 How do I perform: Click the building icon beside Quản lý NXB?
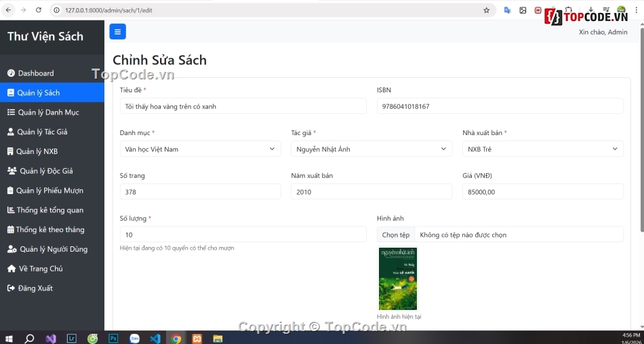[x=10, y=152]
